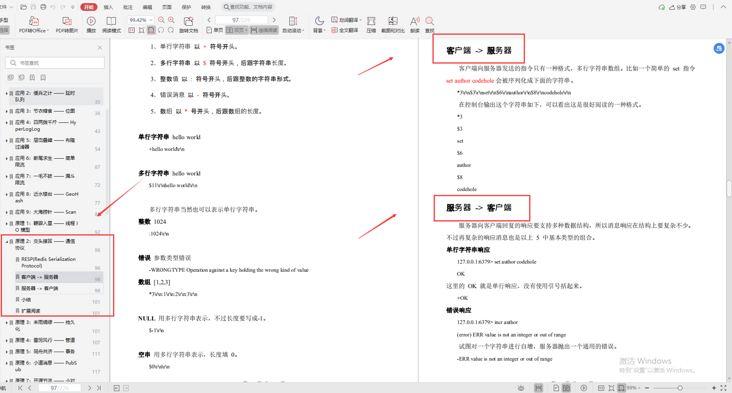
Task: Toggle the two-page layout icon in the status bar
Action: pyautogui.click(x=566, y=388)
